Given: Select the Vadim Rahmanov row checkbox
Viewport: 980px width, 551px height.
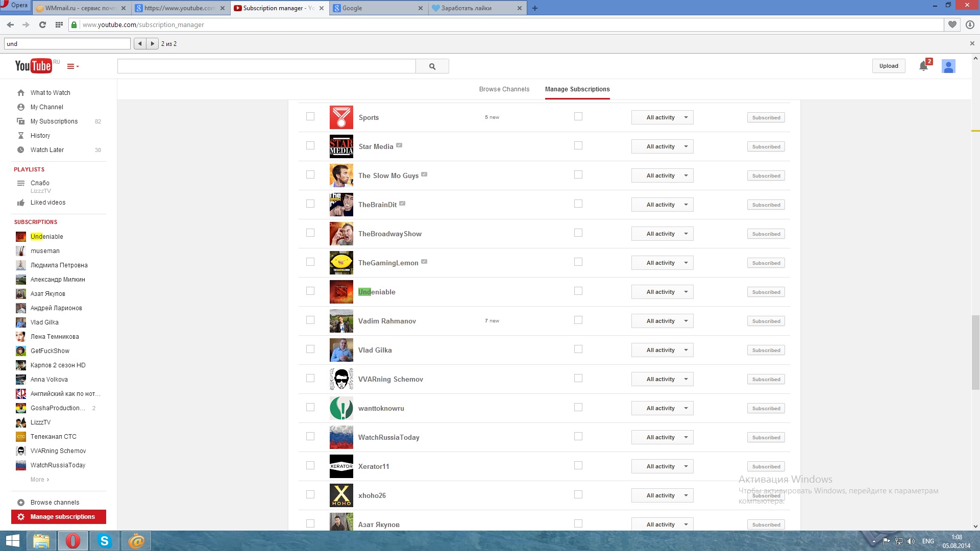Looking at the screenshot, I should [310, 320].
